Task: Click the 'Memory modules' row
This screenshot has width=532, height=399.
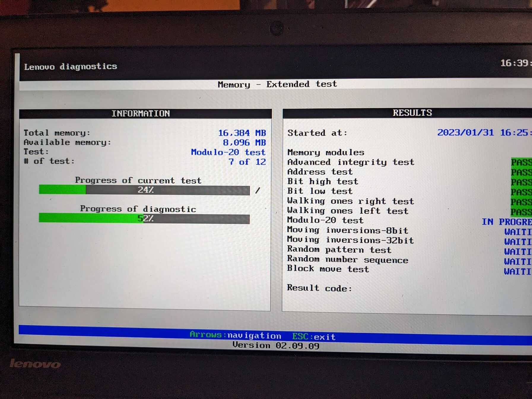Action: tap(326, 152)
